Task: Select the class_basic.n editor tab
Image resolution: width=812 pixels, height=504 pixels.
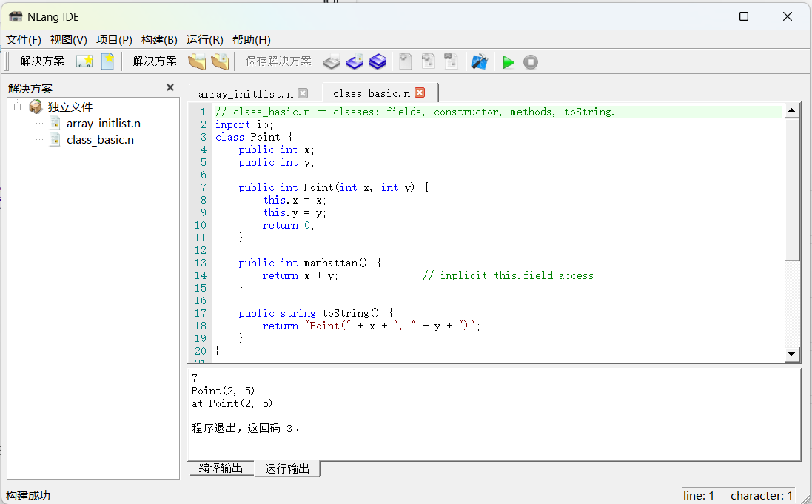Action: [372, 93]
